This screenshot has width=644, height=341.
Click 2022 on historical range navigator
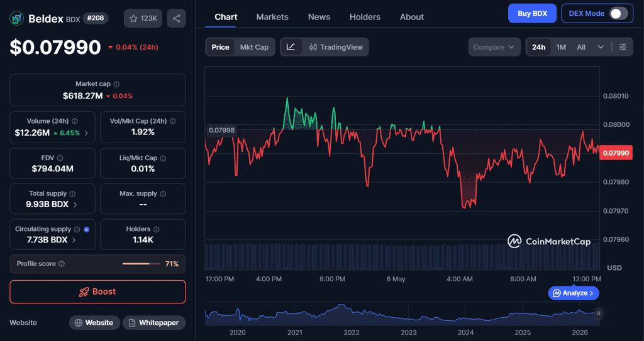click(x=352, y=332)
